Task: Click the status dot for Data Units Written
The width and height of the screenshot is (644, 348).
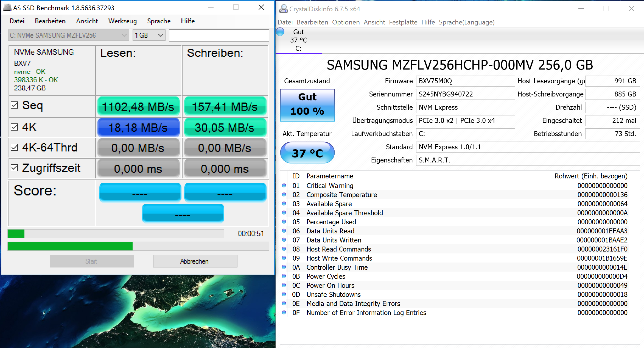Action: [x=284, y=240]
